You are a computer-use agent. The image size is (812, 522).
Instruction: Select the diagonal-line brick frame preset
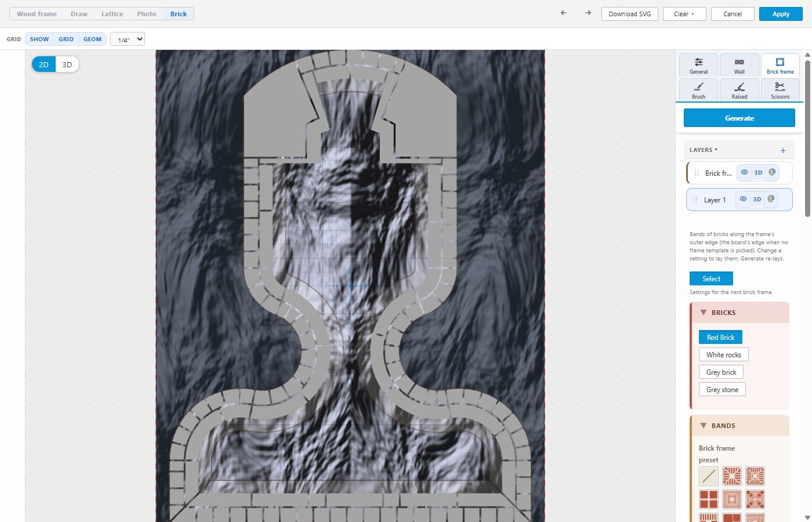[709, 476]
